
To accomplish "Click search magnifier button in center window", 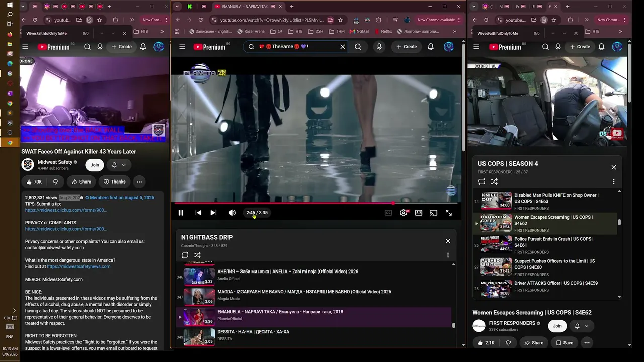I will [358, 47].
